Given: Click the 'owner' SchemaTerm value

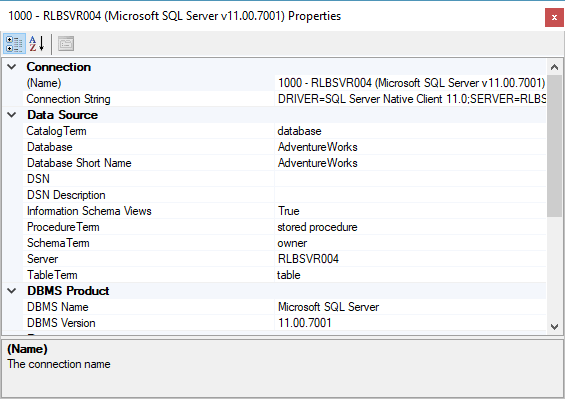Looking at the screenshot, I should click(x=292, y=243).
